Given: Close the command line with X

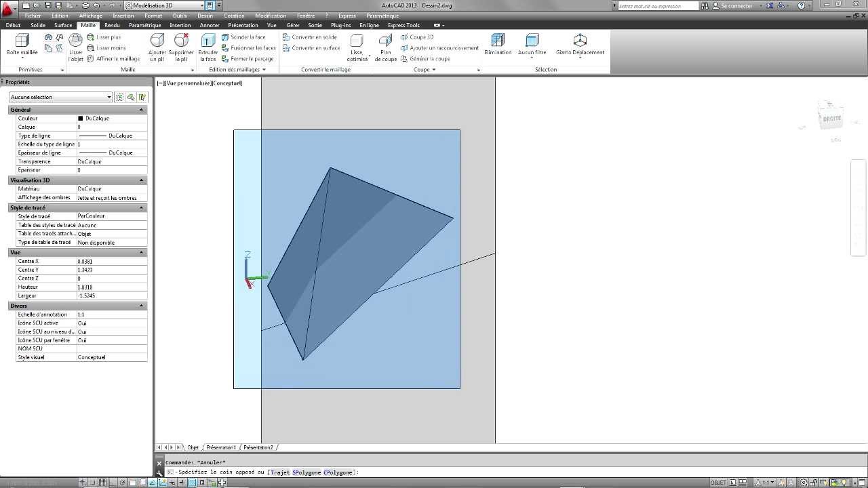Looking at the screenshot, I should (x=159, y=464).
